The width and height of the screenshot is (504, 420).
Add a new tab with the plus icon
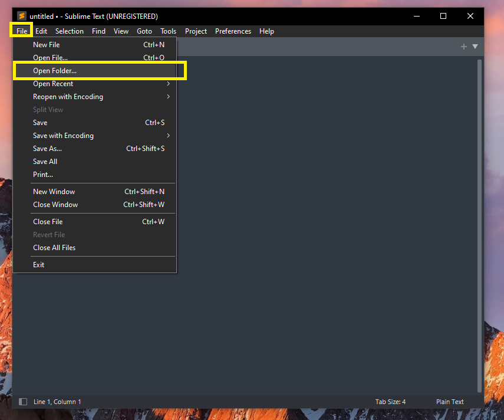(x=463, y=47)
